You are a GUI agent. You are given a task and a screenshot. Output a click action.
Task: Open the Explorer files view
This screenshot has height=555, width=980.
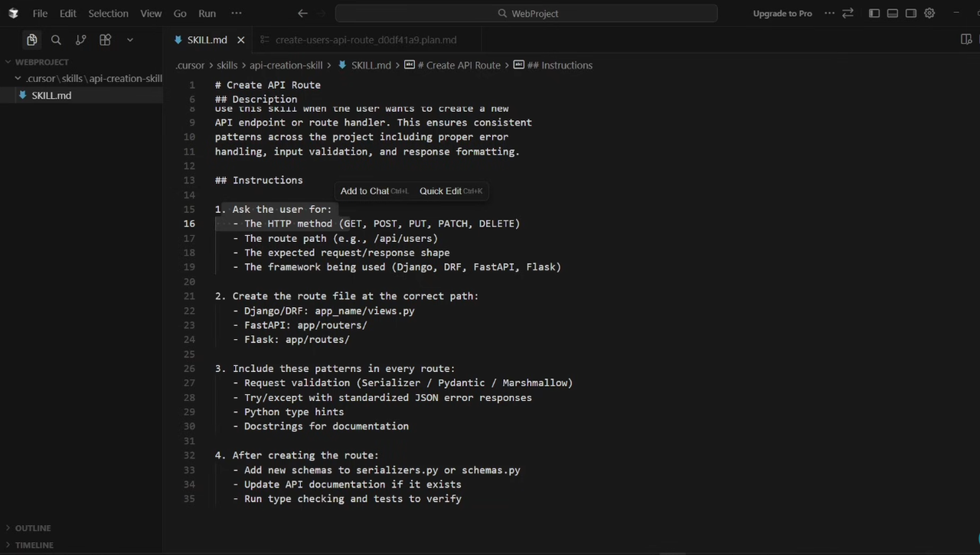[x=31, y=40]
